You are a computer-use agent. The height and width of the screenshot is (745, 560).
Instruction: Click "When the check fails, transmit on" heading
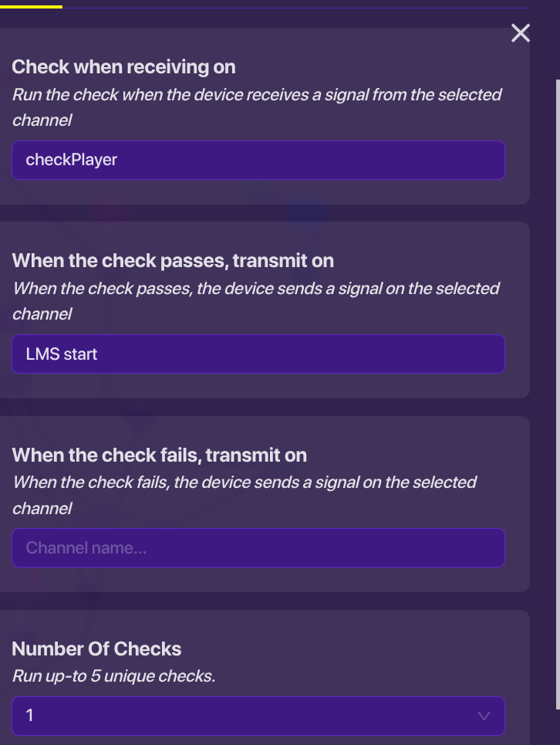(x=159, y=455)
